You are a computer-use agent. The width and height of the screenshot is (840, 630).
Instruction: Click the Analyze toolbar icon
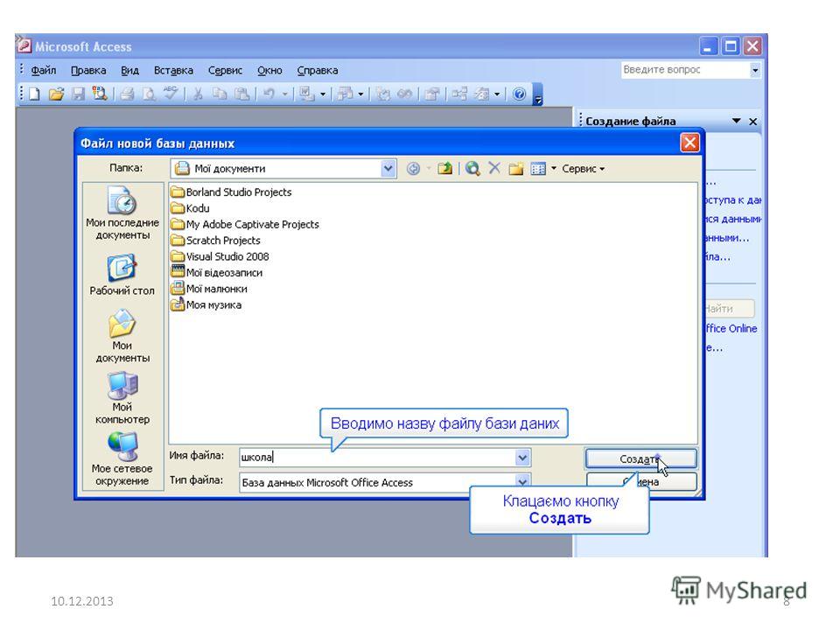click(x=345, y=94)
